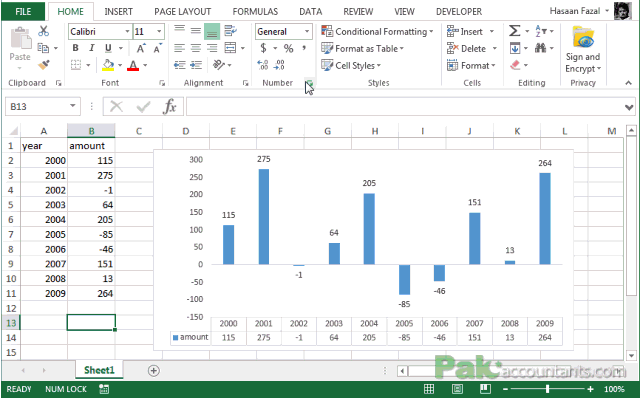This screenshot has width=640, height=398.
Task: Click Decrease Decimal icon
Action: pos(279,65)
